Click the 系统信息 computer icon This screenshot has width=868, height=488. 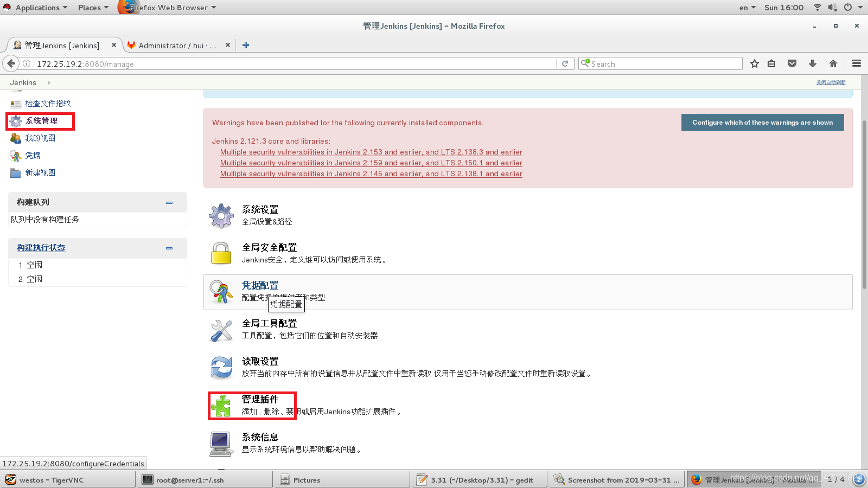pos(221,444)
